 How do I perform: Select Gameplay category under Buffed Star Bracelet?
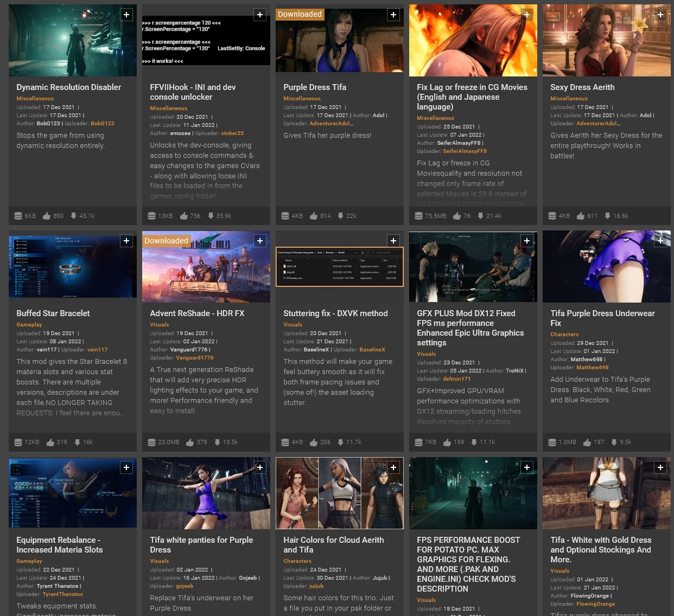[x=29, y=325]
